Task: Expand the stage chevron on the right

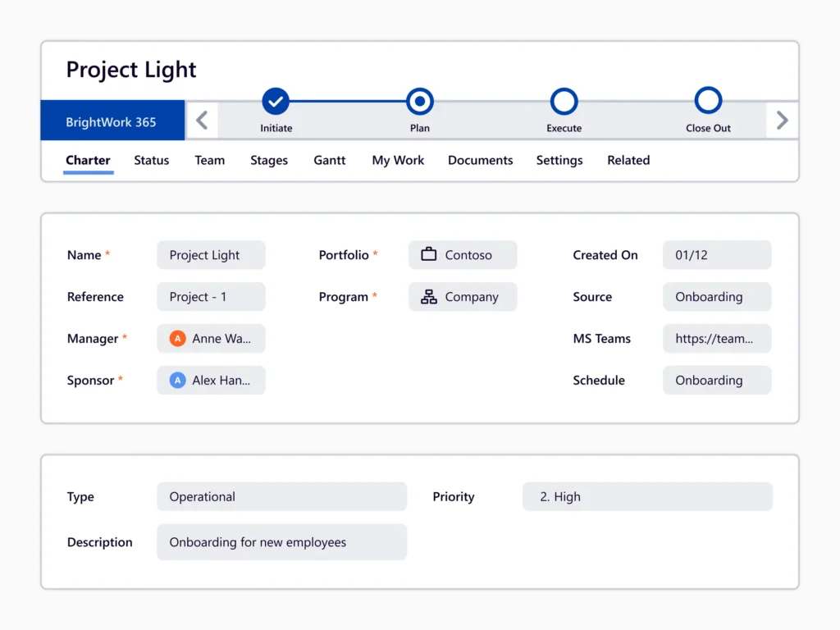Action: tap(781, 120)
